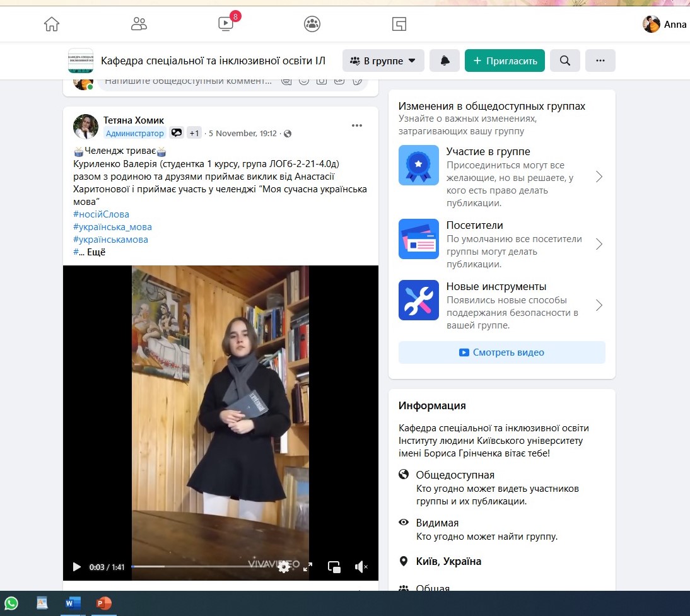The image size is (690, 616).
Task: Open the Groups icon in top navigation
Action: pos(312,25)
